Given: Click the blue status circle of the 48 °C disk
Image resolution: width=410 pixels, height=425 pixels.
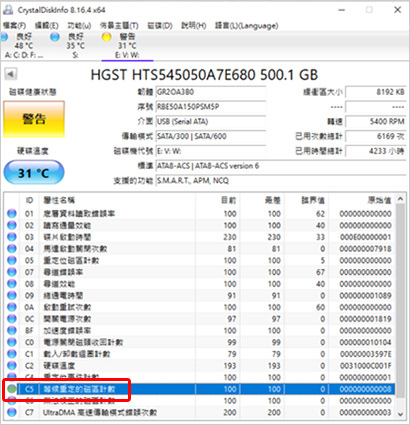Looking at the screenshot, I should 4,37.
